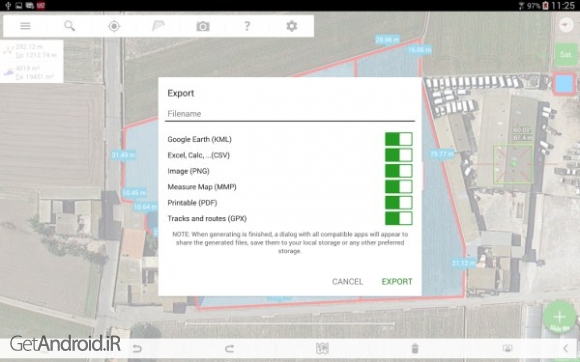580x362 pixels.
Task: Tap the 31.48 m segment label
Action: 123,155
